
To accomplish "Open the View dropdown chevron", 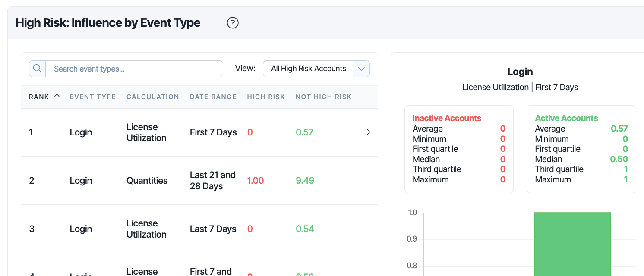I will (361, 69).
